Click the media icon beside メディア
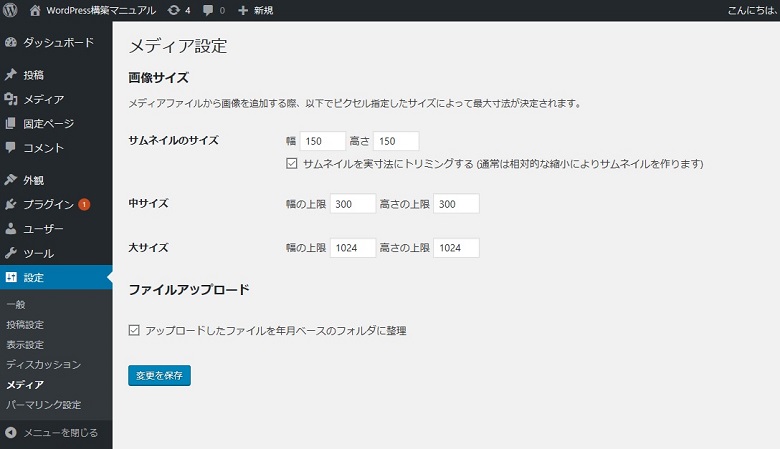 pos(11,99)
